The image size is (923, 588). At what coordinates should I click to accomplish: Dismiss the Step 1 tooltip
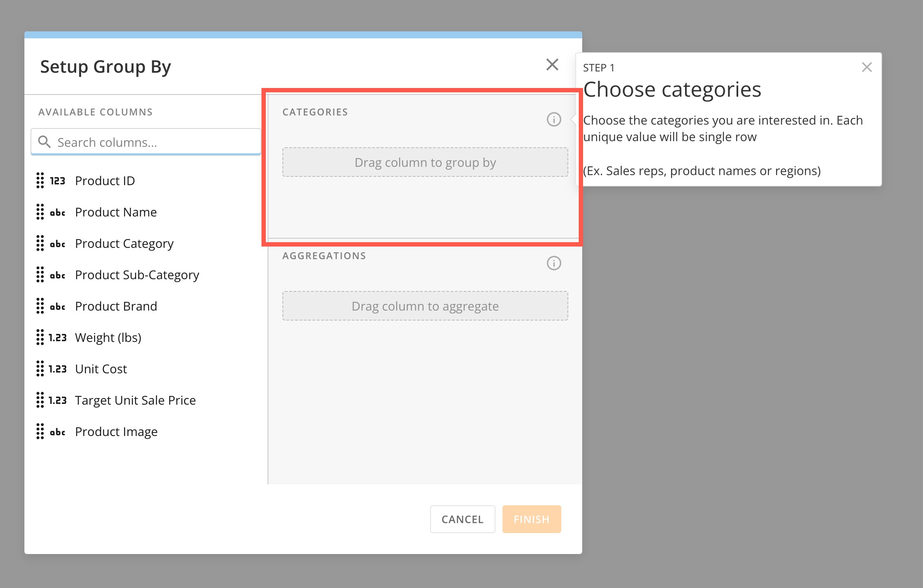866,67
